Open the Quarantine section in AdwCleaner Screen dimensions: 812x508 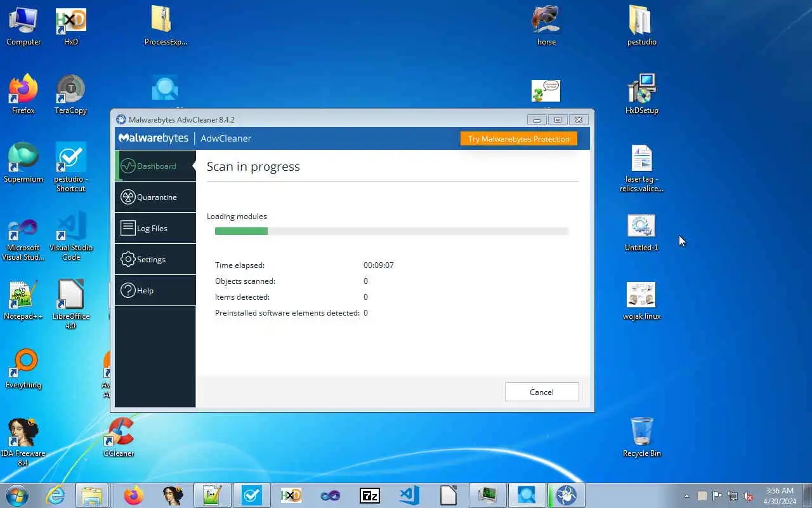(x=155, y=197)
